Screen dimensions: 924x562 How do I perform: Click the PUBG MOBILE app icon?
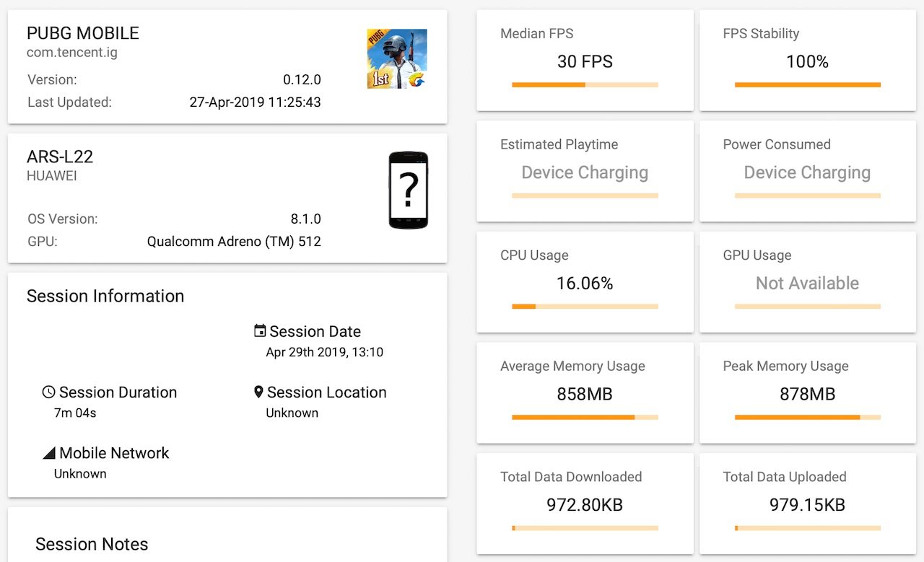[397, 58]
